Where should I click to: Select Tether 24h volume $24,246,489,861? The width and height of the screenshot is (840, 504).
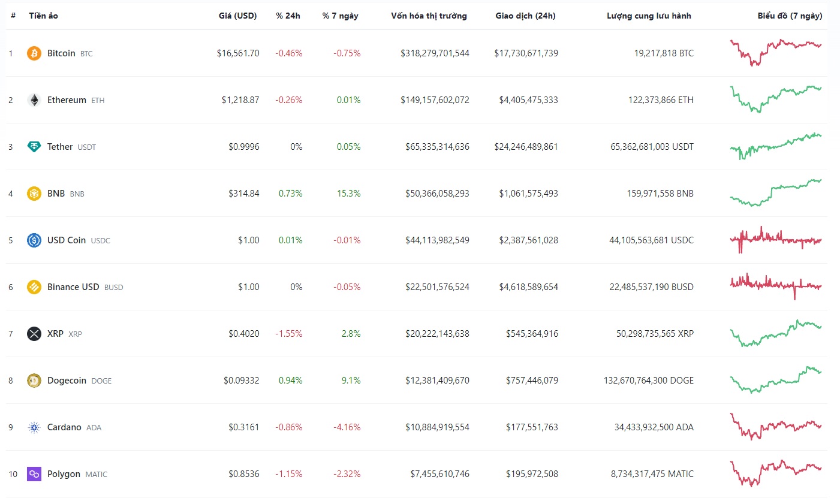(526, 147)
